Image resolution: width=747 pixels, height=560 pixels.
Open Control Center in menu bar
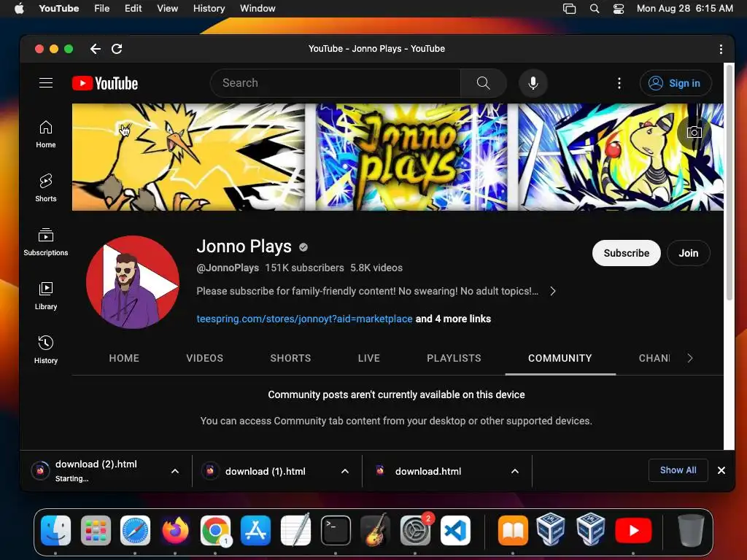[x=619, y=9]
